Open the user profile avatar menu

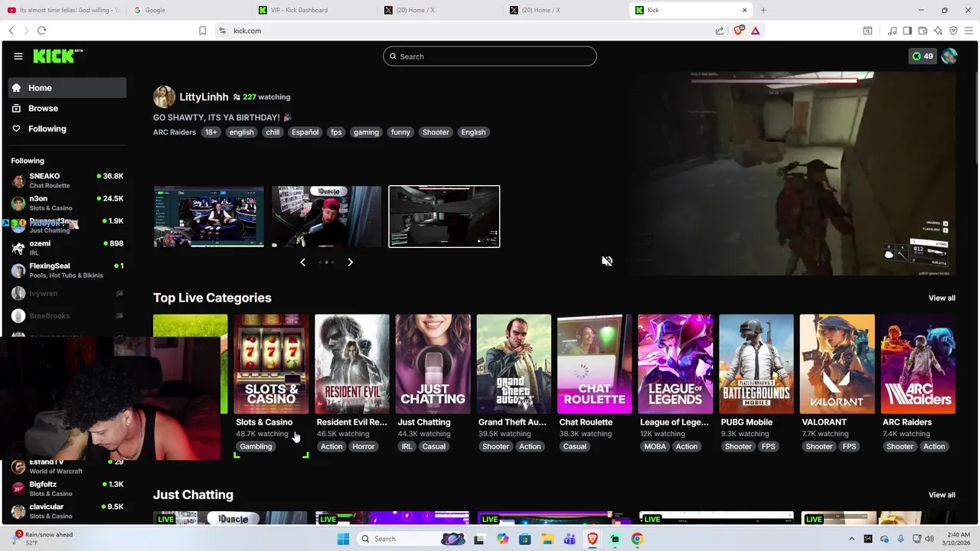pyautogui.click(x=949, y=56)
